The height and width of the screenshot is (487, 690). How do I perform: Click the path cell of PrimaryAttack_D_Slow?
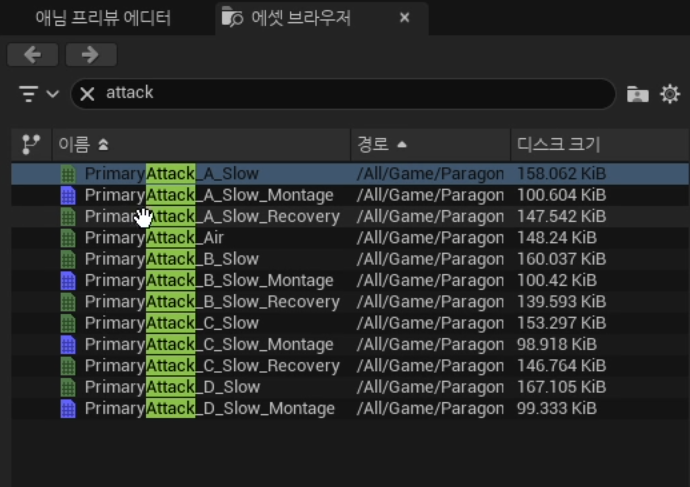click(x=430, y=387)
